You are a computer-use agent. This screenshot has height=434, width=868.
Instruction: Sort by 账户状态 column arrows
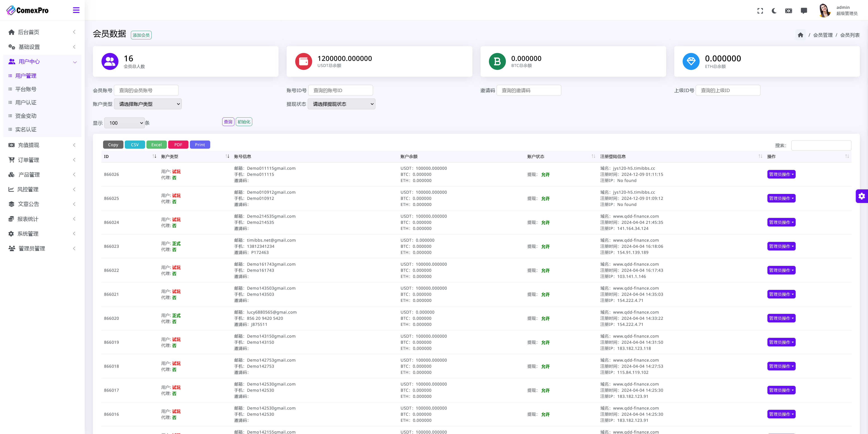pos(593,156)
